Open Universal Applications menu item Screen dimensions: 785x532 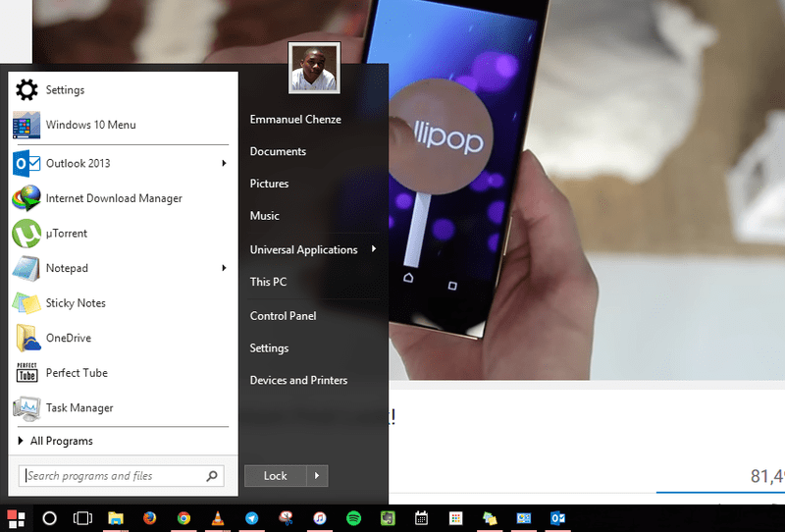[x=303, y=249]
